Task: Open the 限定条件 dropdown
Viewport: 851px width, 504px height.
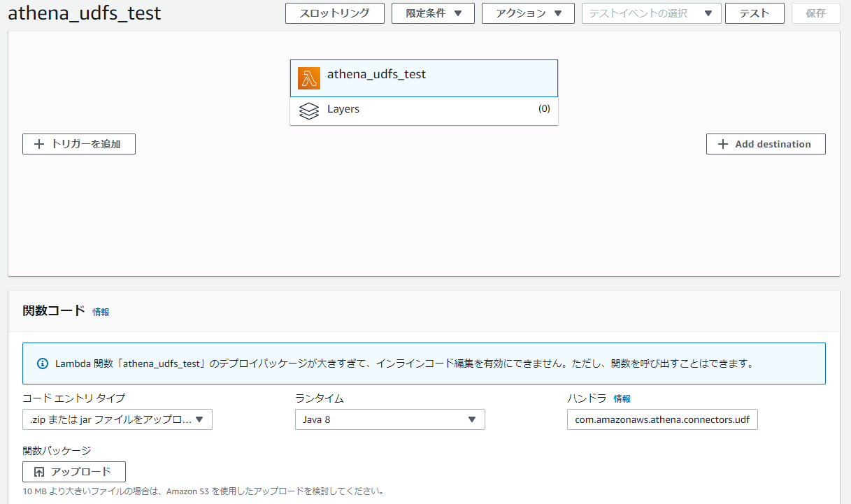Action: pos(433,13)
